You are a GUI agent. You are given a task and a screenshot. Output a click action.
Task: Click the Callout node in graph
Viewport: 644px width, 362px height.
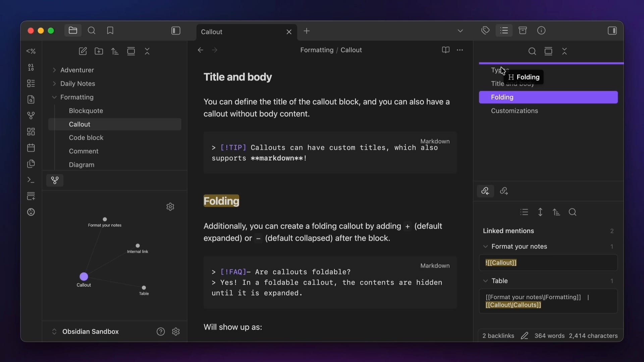84,277
